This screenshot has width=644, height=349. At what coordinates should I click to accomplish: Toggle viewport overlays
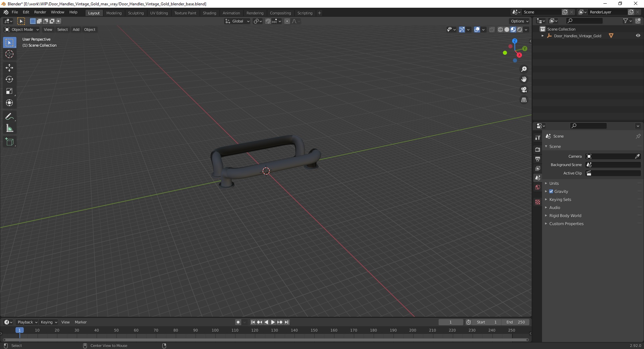coord(477,30)
